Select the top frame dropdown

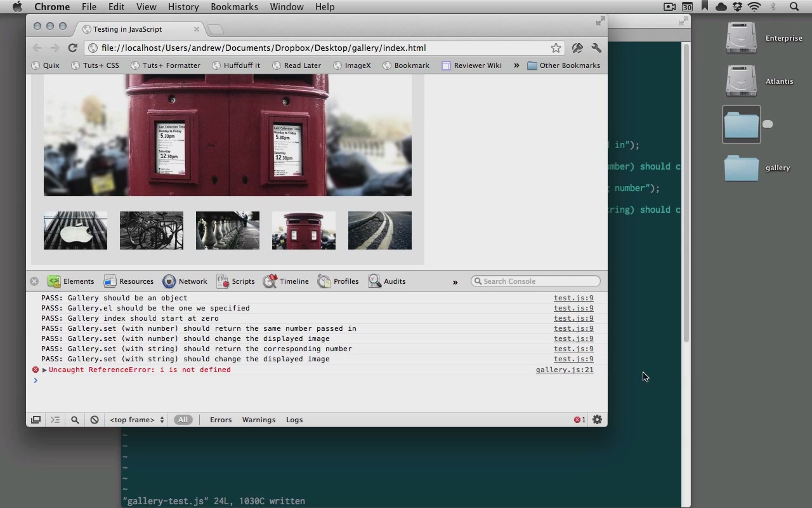[137, 420]
